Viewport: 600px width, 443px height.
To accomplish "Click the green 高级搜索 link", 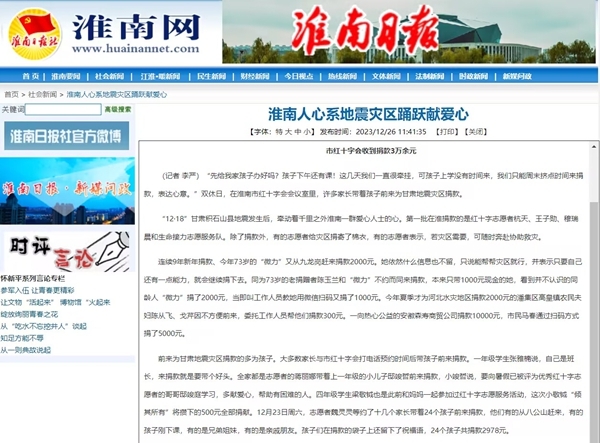I will point(118,109).
